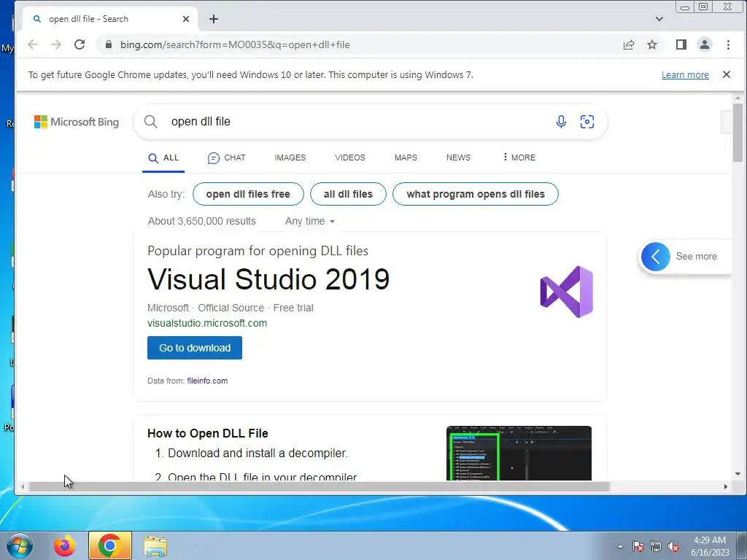Open Chrome three-dot menu
Screen dimensions: 747x560
[x=728, y=44]
